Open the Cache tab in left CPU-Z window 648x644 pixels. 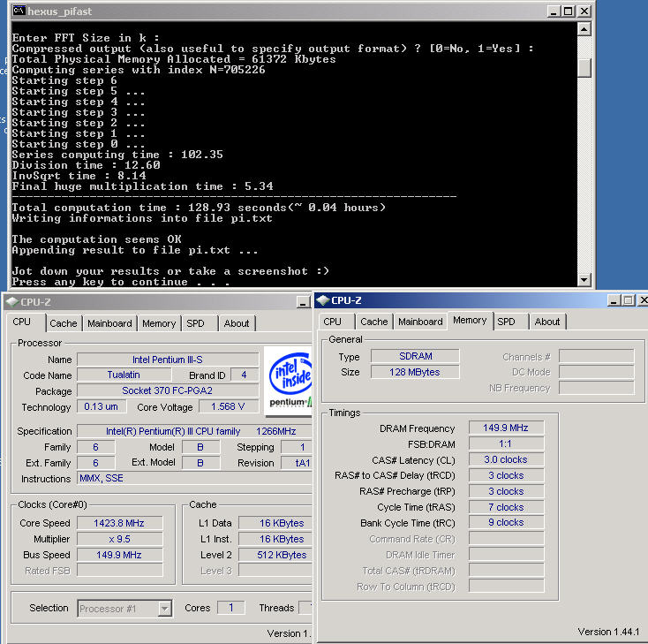(x=64, y=323)
